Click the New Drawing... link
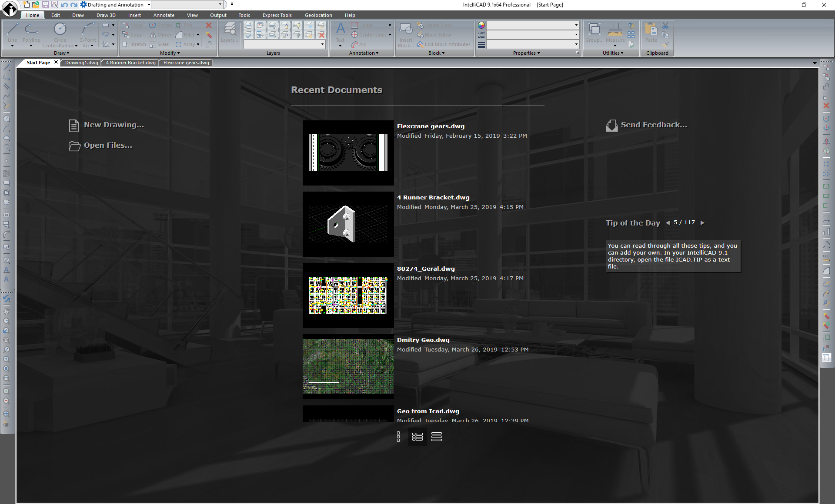 pos(114,125)
